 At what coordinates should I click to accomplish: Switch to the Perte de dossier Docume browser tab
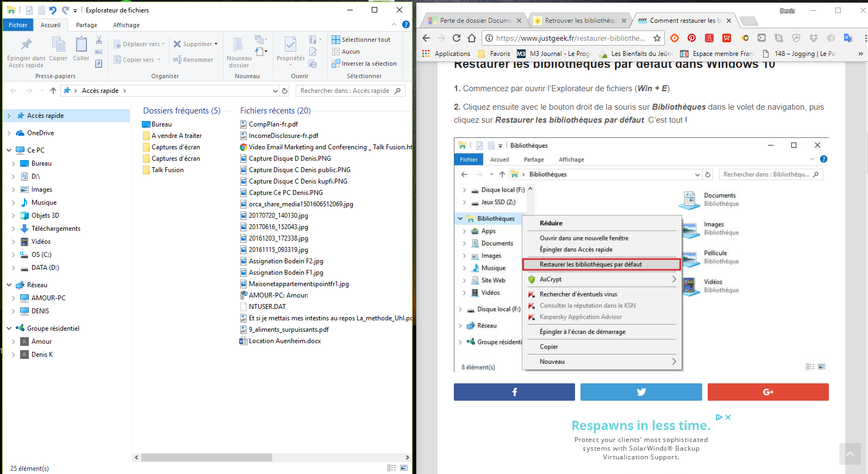click(x=474, y=21)
